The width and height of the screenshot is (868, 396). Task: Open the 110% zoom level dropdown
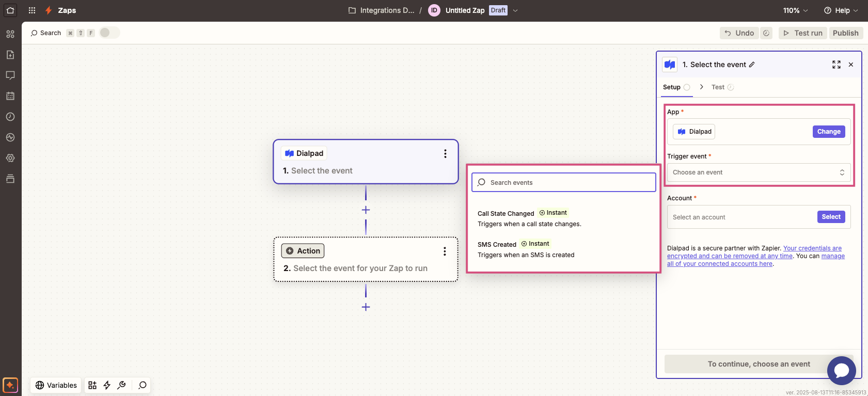[x=795, y=10]
